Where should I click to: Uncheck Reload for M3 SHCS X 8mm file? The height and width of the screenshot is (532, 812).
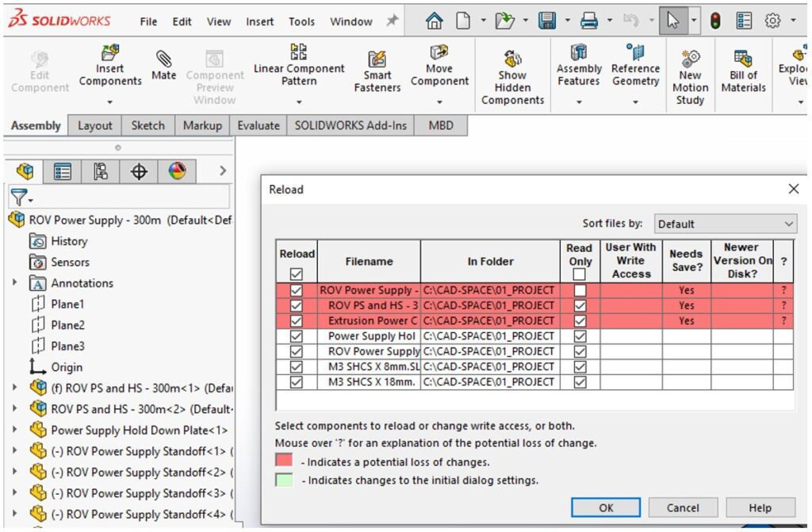(x=296, y=366)
